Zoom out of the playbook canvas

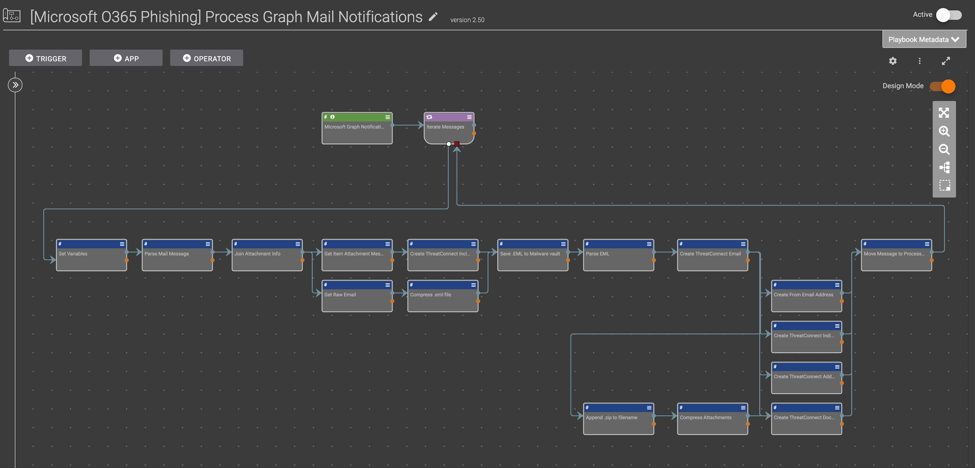click(x=944, y=149)
